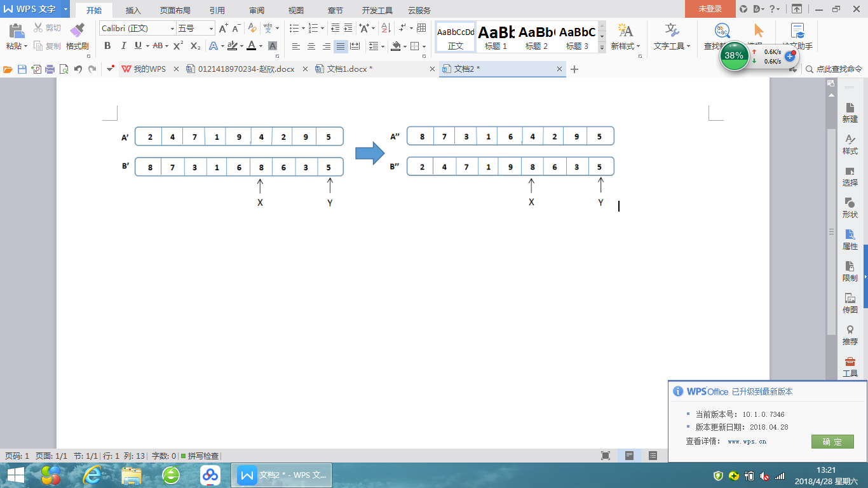Click the 未登录 sign-in button
The width and height of the screenshot is (868, 488).
click(710, 9)
